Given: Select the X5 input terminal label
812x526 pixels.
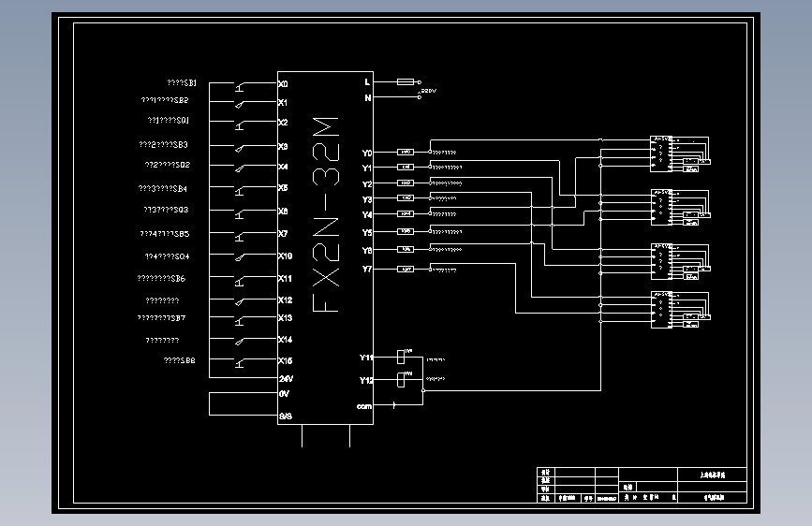Looking at the screenshot, I should click(283, 188).
